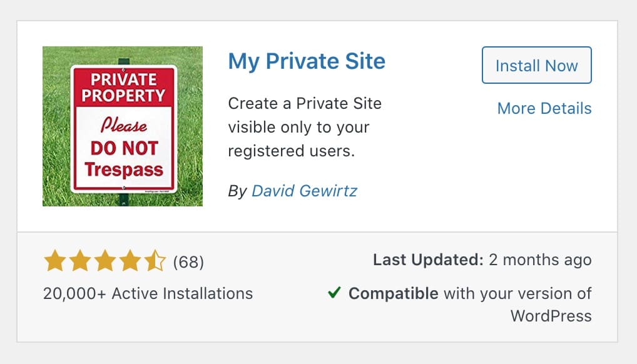The image size is (637, 364).
Task: Click the first gold rating star
Action: tap(55, 261)
